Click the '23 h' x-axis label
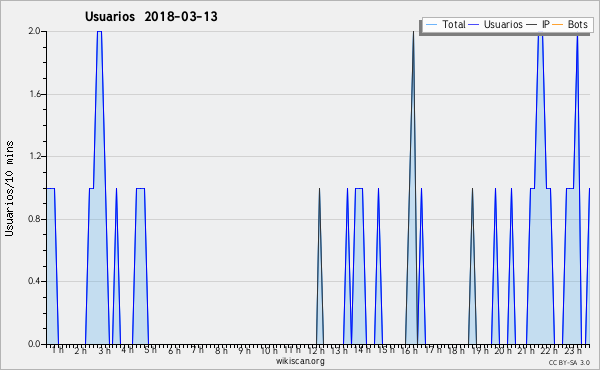Viewport: 600px width, 370px height. pos(573,350)
